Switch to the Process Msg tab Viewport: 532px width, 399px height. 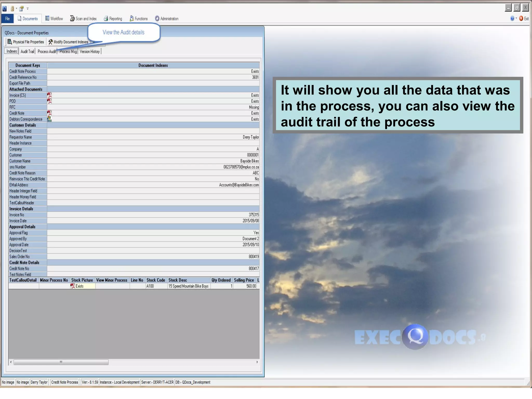[68, 51]
